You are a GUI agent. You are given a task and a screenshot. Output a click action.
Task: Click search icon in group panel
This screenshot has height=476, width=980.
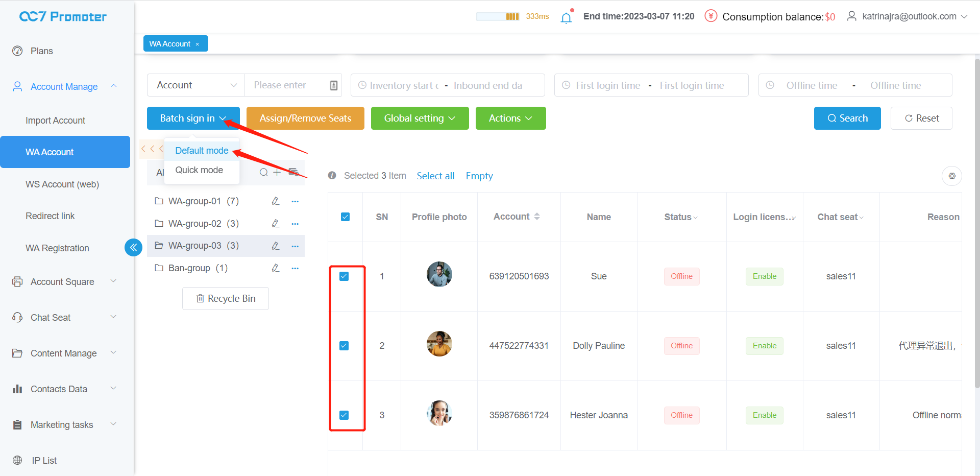(263, 172)
